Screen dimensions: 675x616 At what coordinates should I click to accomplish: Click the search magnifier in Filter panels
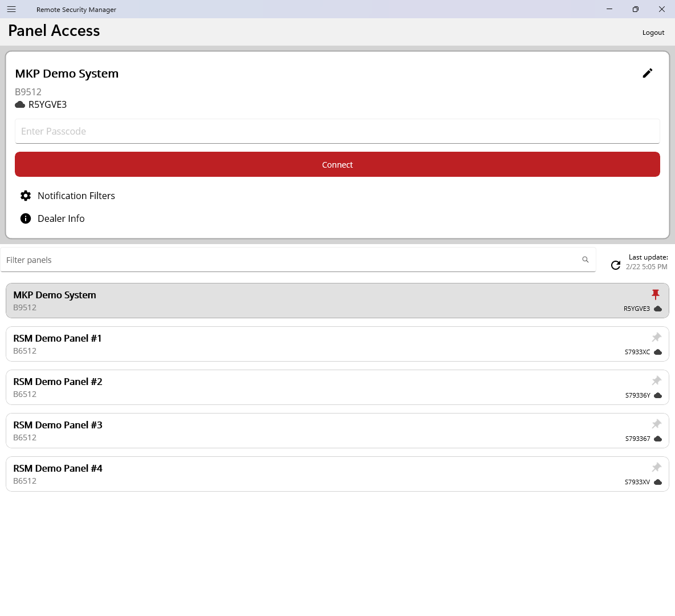585,260
